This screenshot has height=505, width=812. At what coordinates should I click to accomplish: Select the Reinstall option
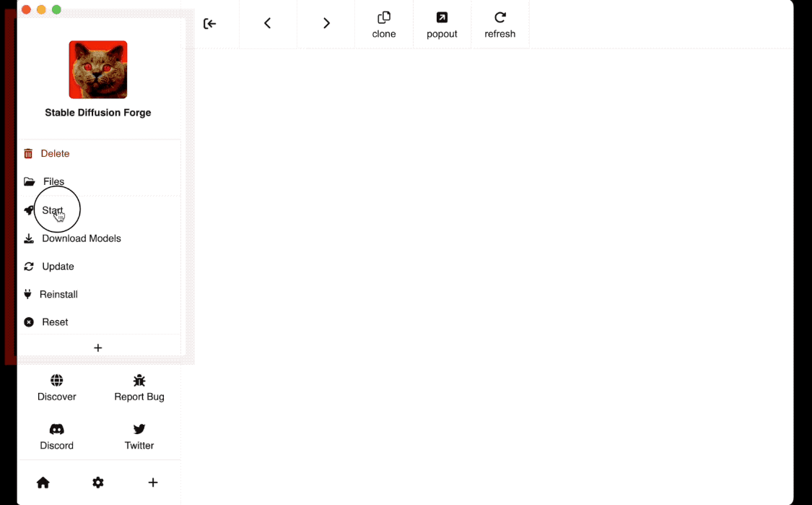click(x=58, y=295)
